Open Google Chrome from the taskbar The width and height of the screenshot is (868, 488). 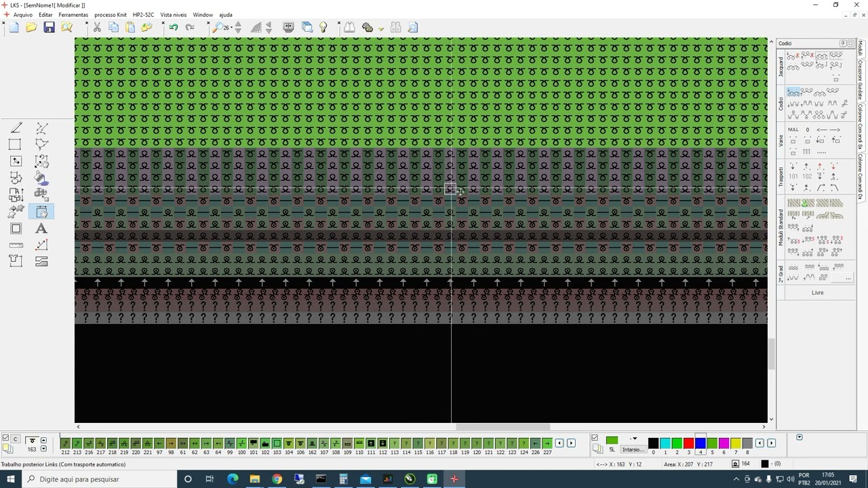[x=277, y=479]
